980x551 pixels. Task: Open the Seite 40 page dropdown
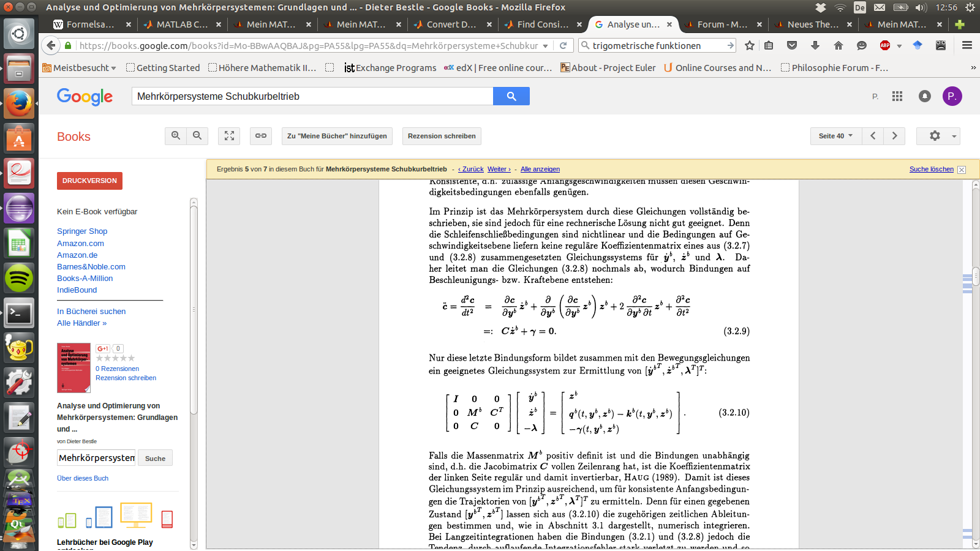coord(835,136)
